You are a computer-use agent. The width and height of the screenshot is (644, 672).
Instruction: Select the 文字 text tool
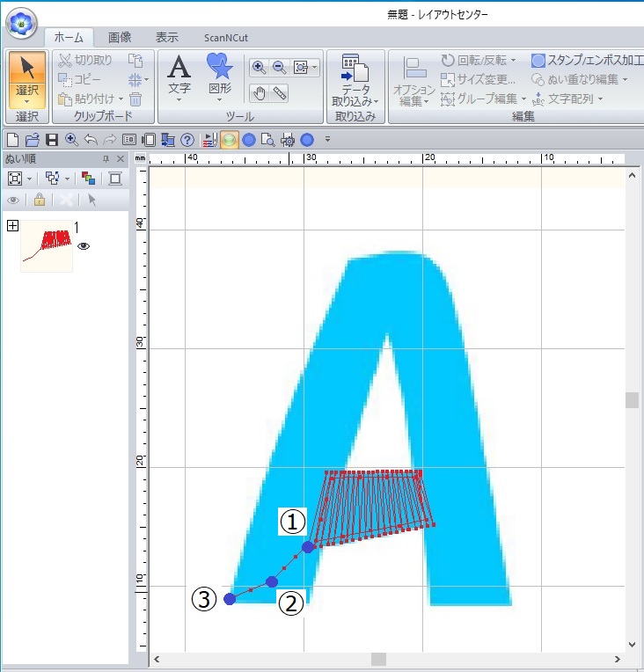[x=179, y=78]
